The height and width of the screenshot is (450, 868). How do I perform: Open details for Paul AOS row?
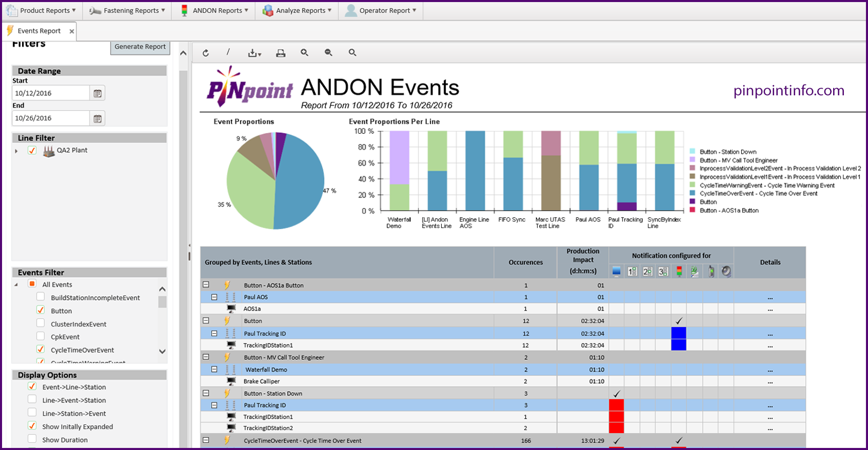tap(770, 297)
